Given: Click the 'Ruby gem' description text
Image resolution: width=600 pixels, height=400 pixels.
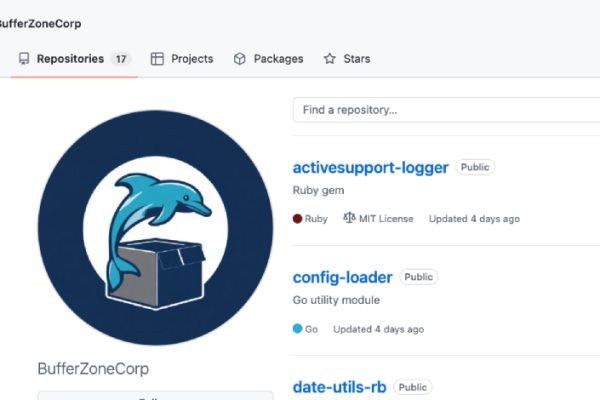Looking at the screenshot, I should coord(318,191).
